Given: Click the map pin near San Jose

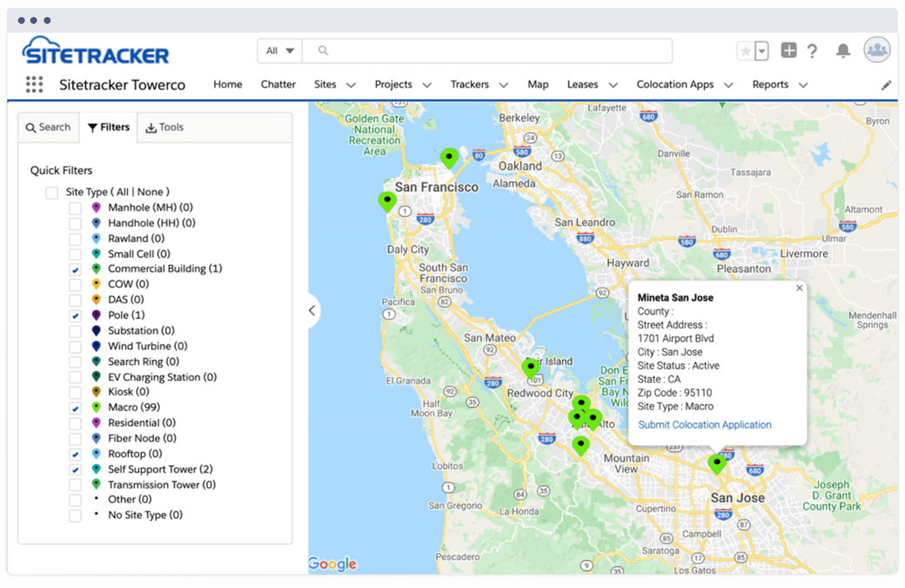Looking at the screenshot, I should [x=716, y=464].
